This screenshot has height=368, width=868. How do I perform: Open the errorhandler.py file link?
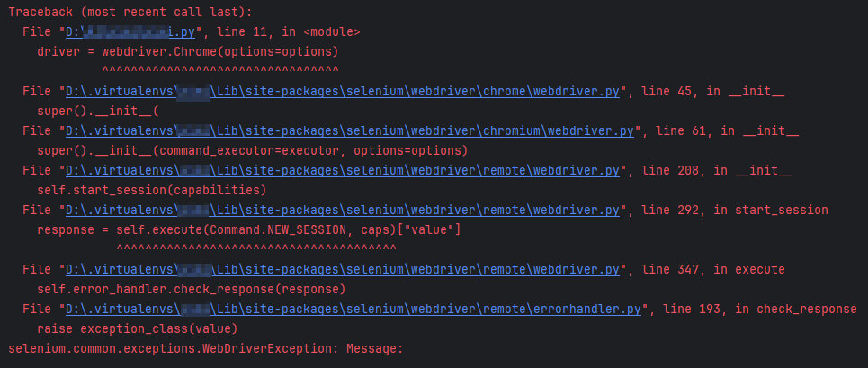(x=353, y=309)
